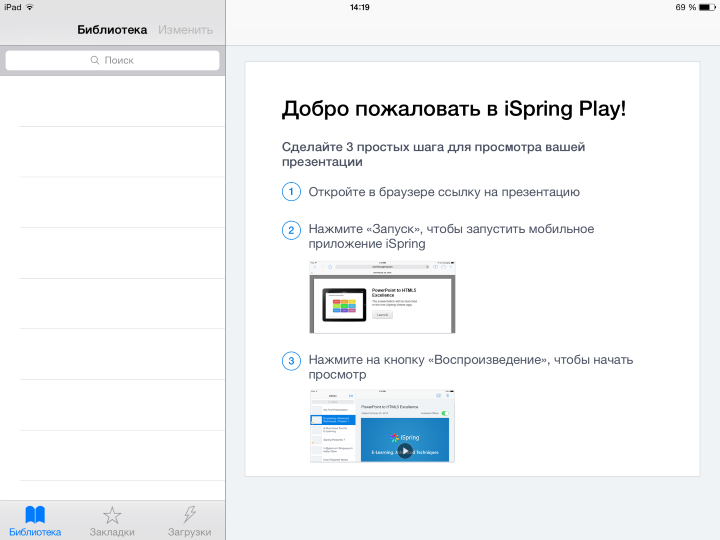
Task: Click the Wi-Fi status icon
Action: (30, 7)
